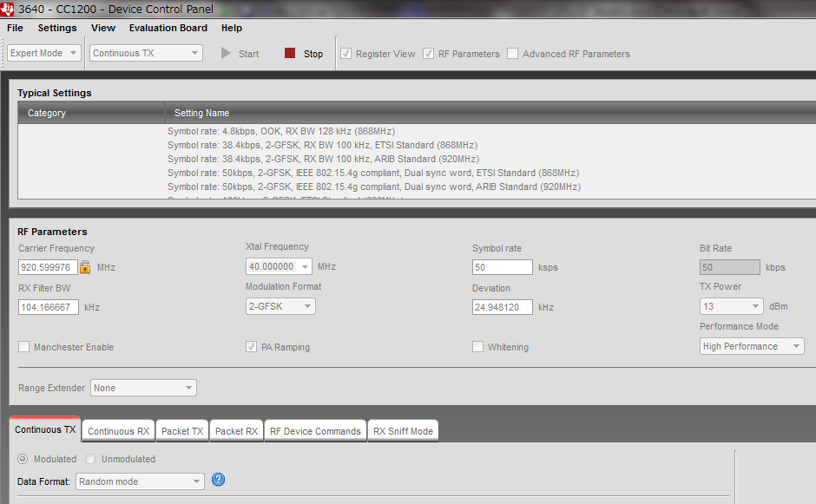Open the Help menu
Screen dimensions: 816x504
232,28
